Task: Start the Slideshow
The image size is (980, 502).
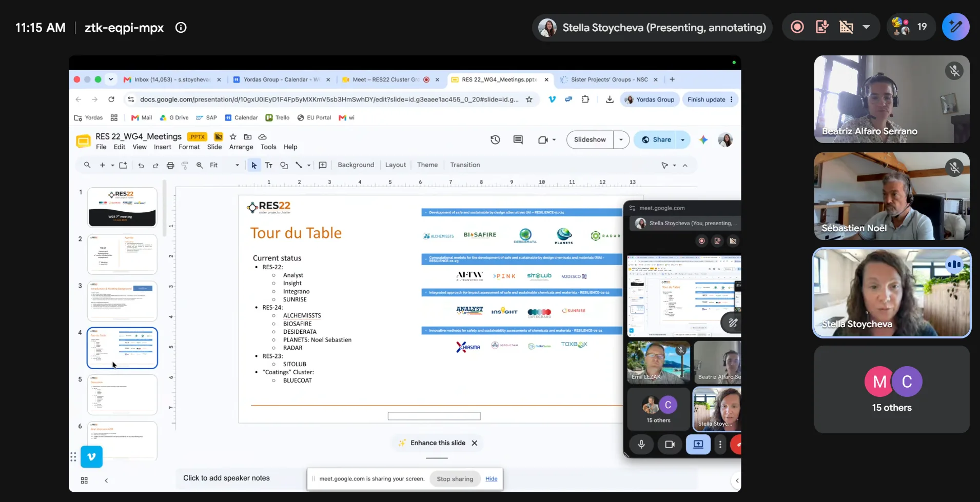Action: tap(590, 139)
